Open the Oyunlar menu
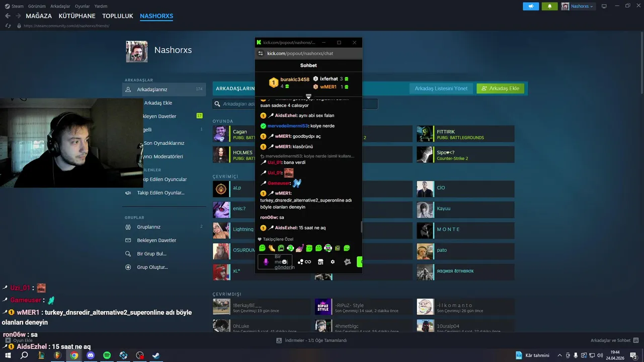This screenshot has width=644, height=362. (x=82, y=6)
